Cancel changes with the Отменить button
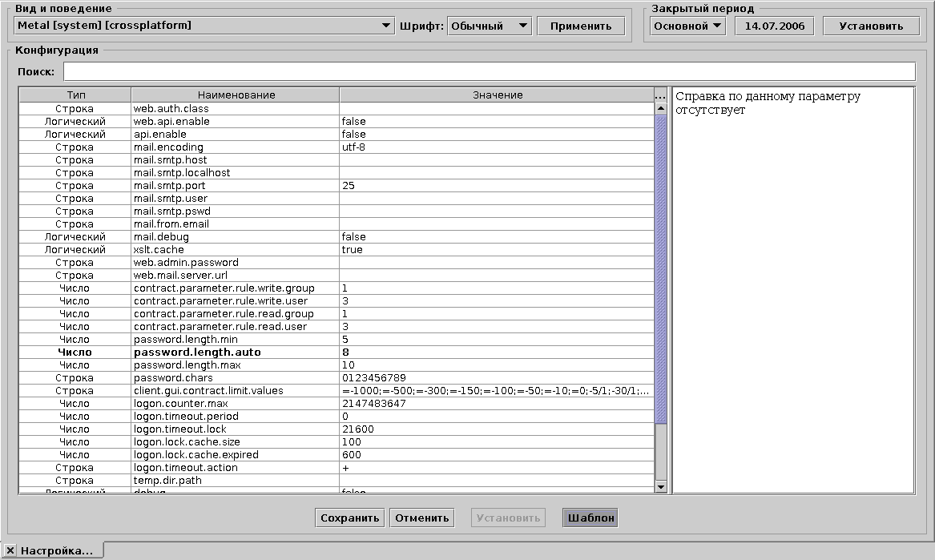Viewport: 935px width, 560px height. 421,518
